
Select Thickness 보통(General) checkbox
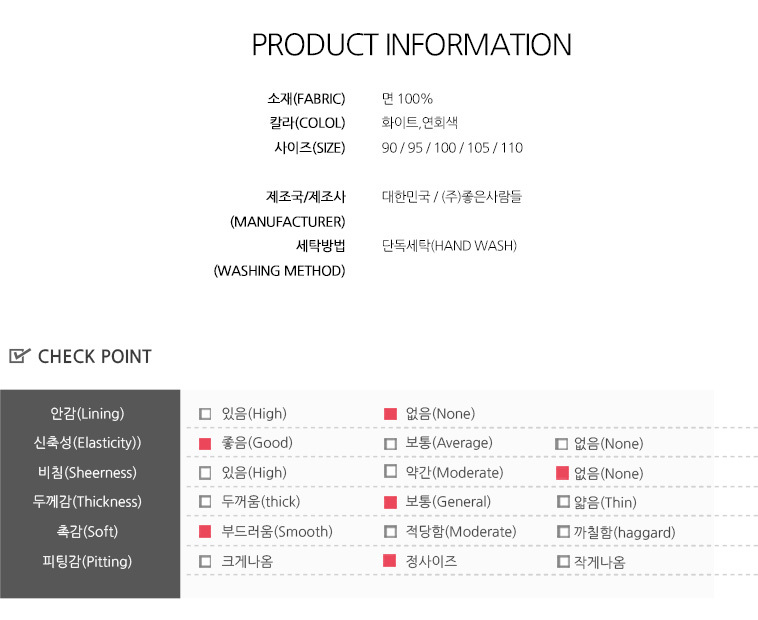click(391, 502)
